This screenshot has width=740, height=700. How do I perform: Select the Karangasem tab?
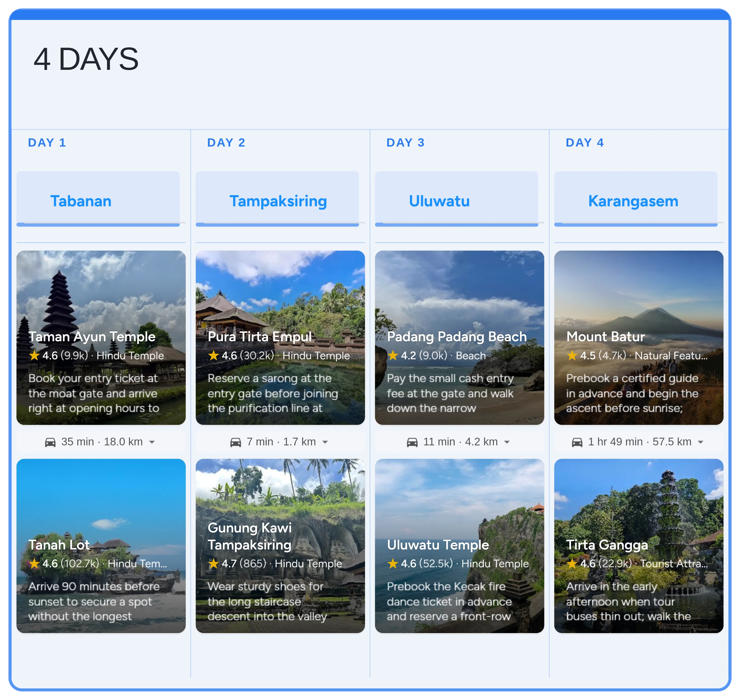[636, 199]
